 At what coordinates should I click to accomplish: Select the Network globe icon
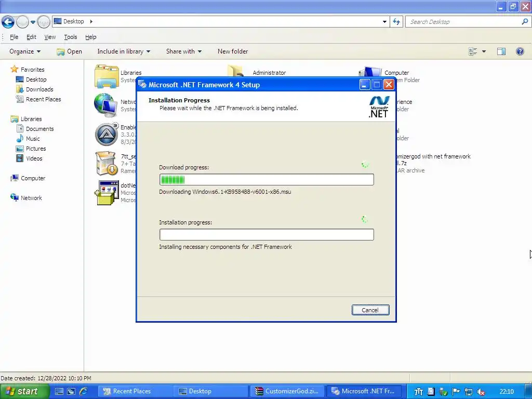[106, 105]
